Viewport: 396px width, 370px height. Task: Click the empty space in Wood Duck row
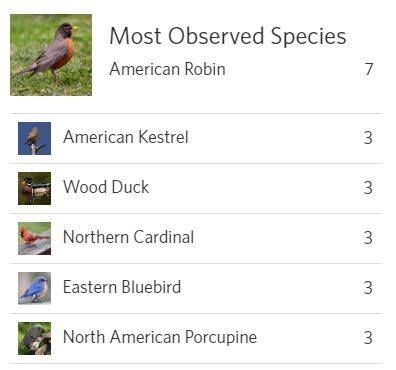256,188
